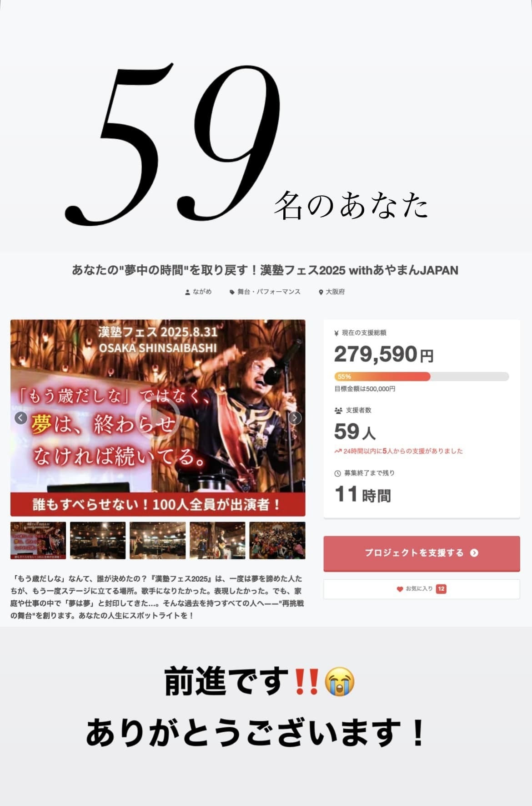Click the heart icon next to お気に入り
The image size is (532, 806).
tap(400, 589)
